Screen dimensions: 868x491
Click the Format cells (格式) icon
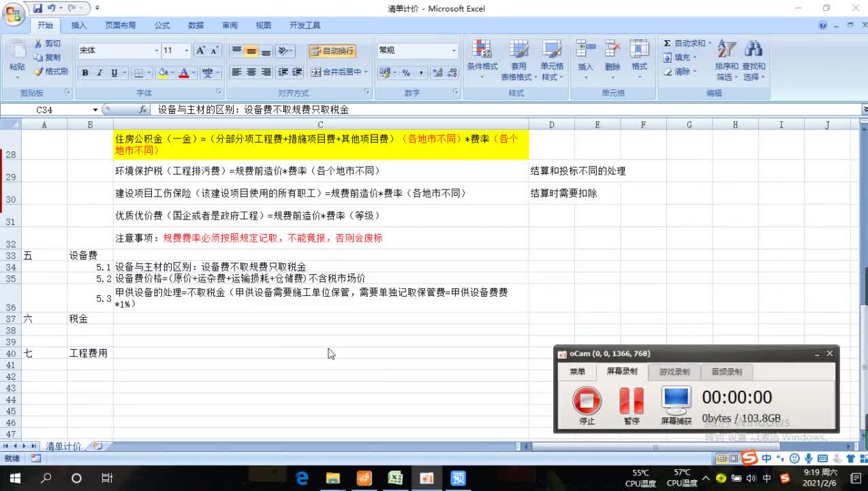(x=639, y=50)
